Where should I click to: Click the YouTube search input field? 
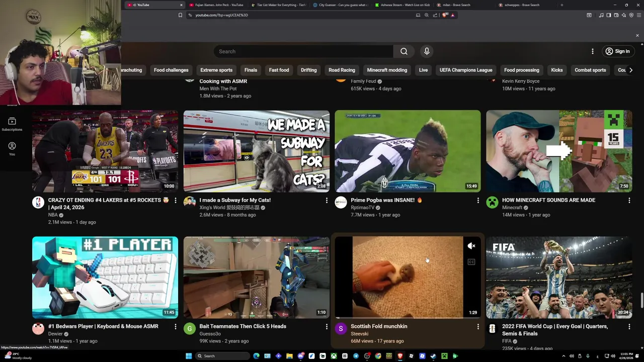point(303,51)
